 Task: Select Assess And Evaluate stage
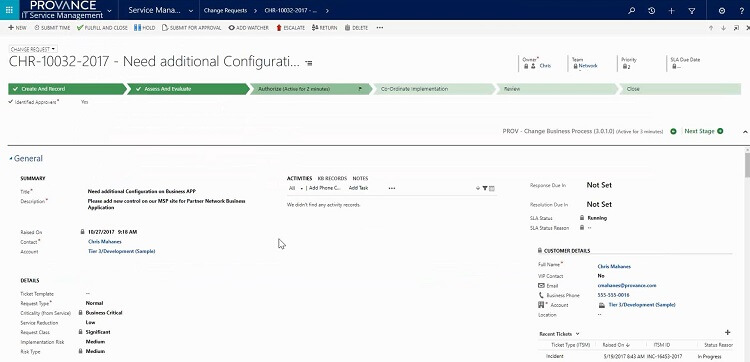coord(188,89)
